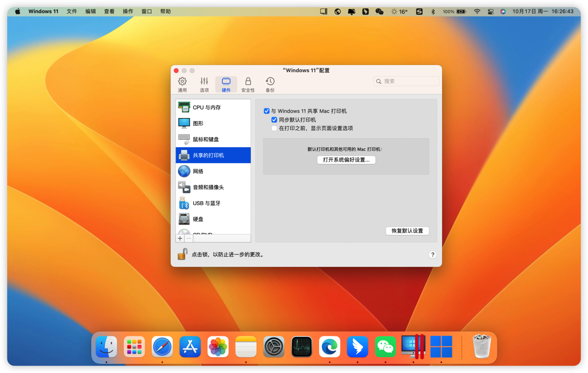Click 打开系统偏好设置... button
This screenshot has width=588, height=373.
[x=346, y=160]
